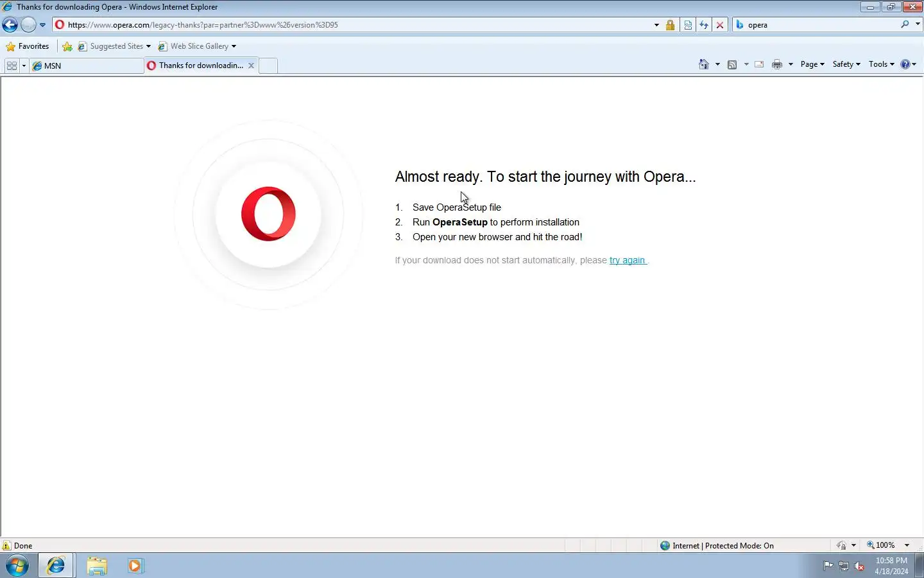Click the Home icon
Viewport: 924px width, 578px height.
[704, 64]
